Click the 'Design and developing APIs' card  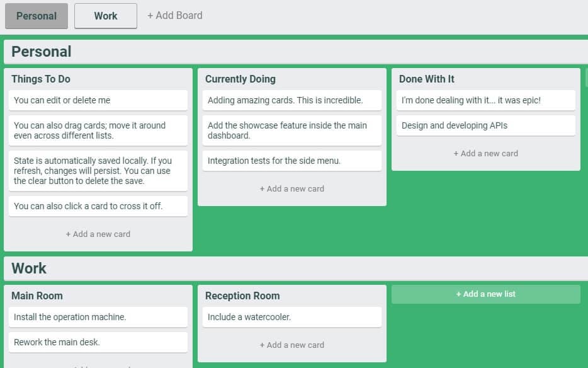point(486,125)
